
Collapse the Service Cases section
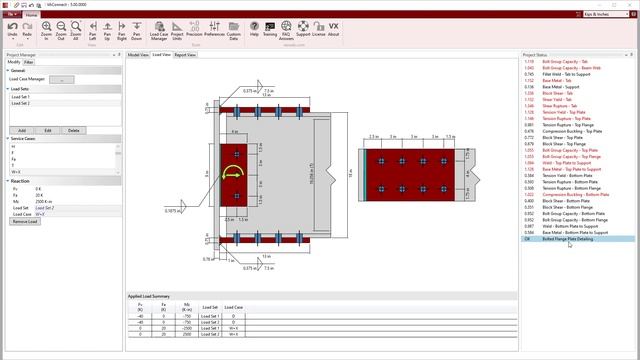(8, 139)
